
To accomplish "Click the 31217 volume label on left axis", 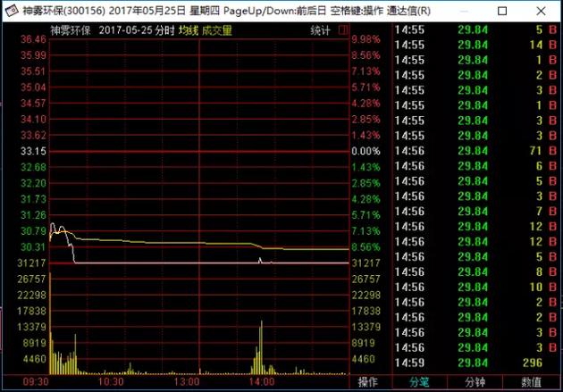I will [x=31, y=263].
